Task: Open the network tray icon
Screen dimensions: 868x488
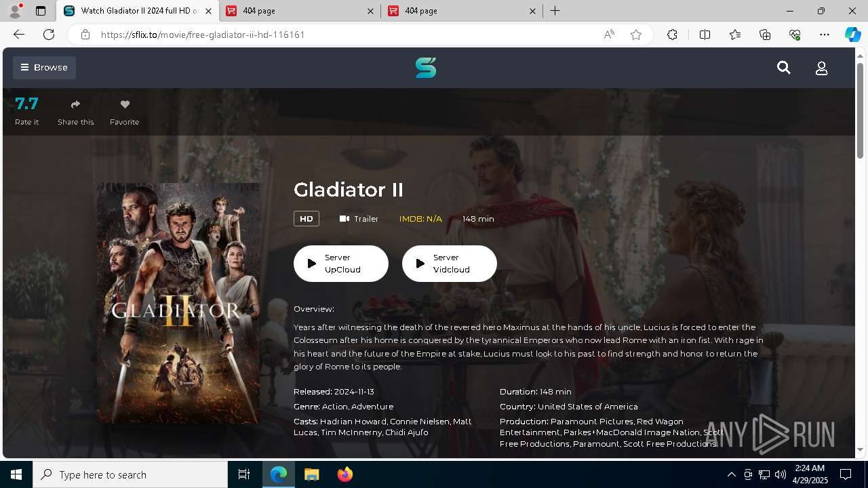Action: (x=764, y=474)
